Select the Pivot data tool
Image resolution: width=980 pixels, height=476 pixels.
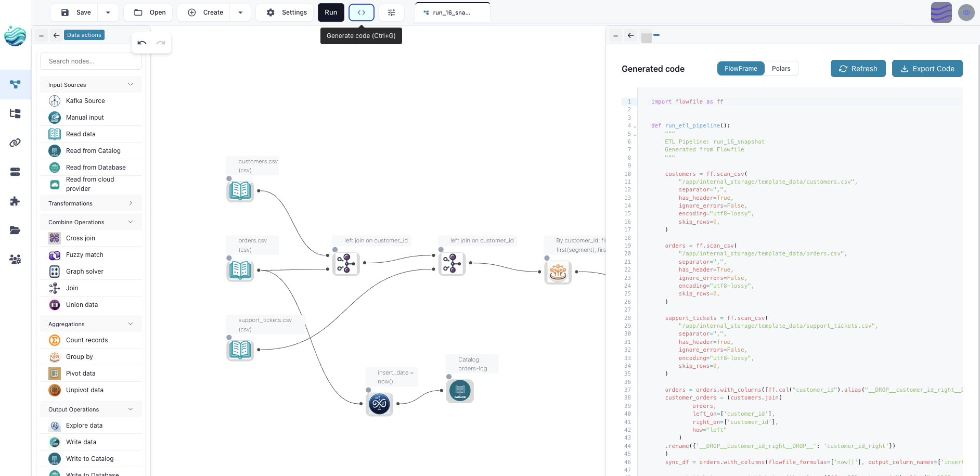(x=81, y=373)
